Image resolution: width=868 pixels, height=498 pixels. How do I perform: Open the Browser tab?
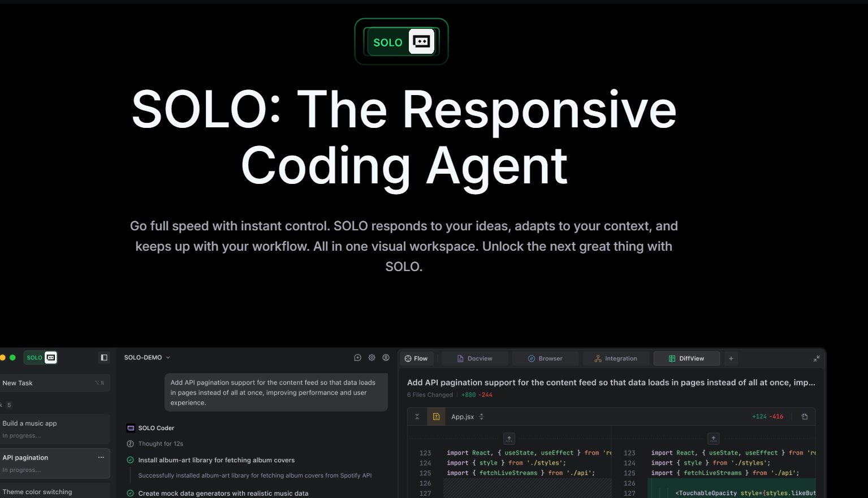click(545, 358)
